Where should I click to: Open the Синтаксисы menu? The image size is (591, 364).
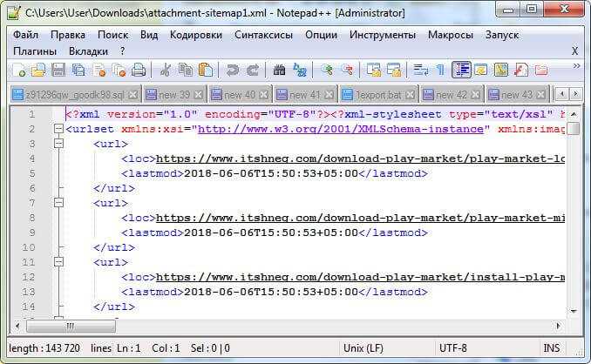(263, 35)
